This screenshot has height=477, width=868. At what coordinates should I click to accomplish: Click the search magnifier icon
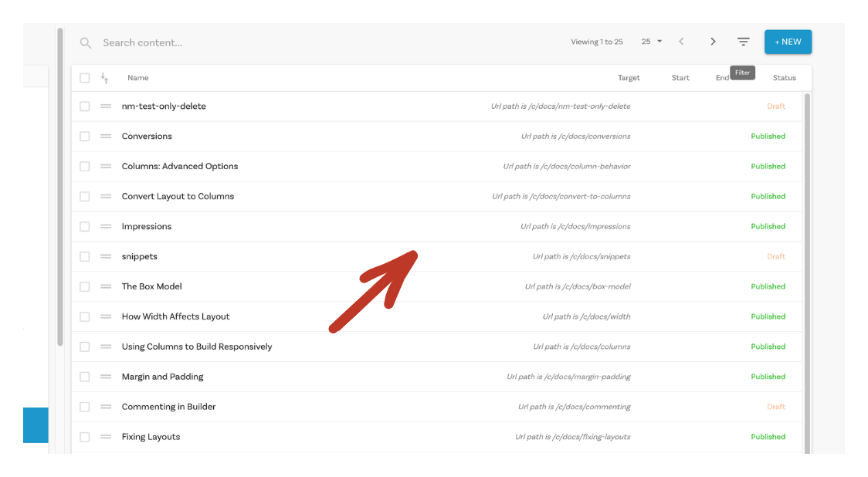point(86,43)
